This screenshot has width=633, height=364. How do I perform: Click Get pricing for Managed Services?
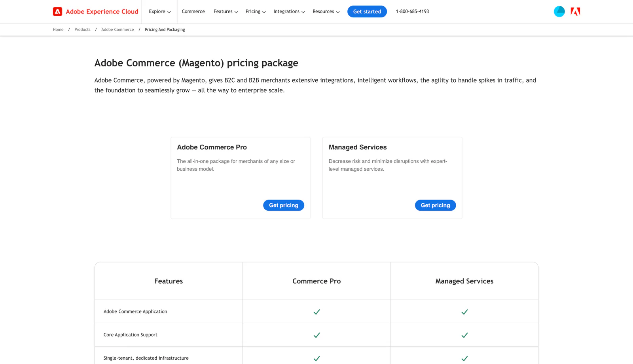click(x=436, y=205)
